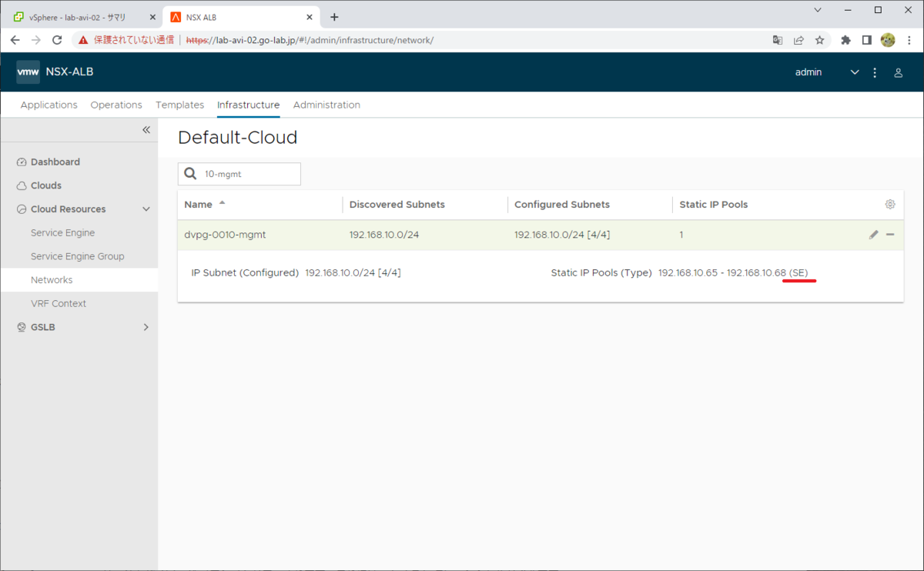Open the Chrome three-dot menu

[x=909, y=40]
